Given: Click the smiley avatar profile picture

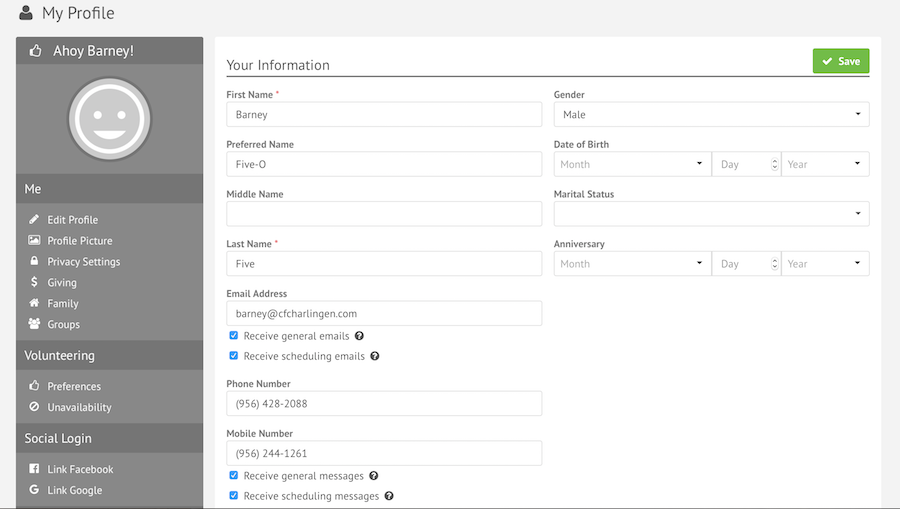Looking at the screenshot, I should pyautogui.click(x=110, y=119).
